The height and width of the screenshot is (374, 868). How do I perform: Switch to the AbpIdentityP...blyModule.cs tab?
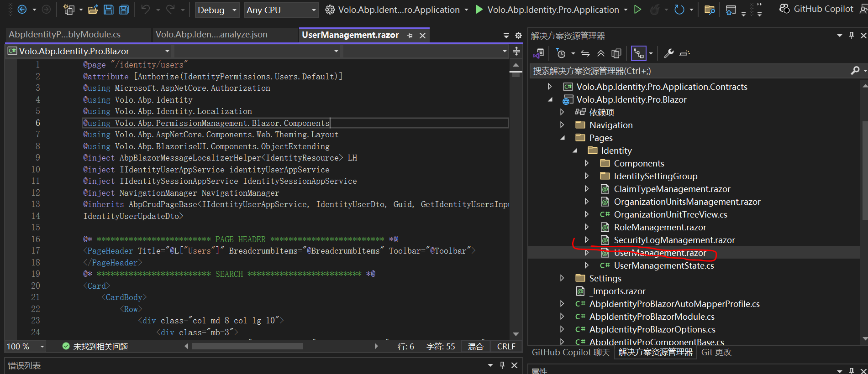tap(65, 35)
